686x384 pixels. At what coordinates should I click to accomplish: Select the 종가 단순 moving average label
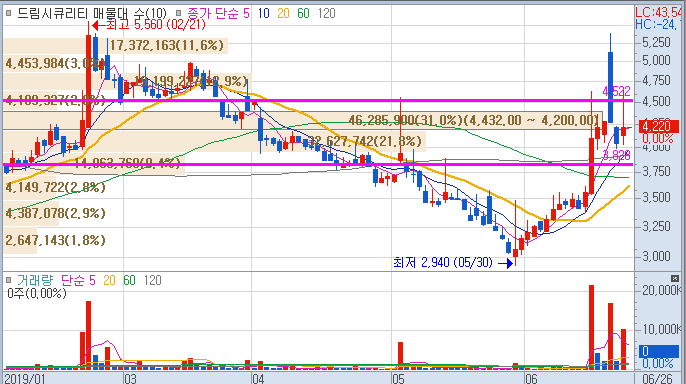tap(212, 13)
